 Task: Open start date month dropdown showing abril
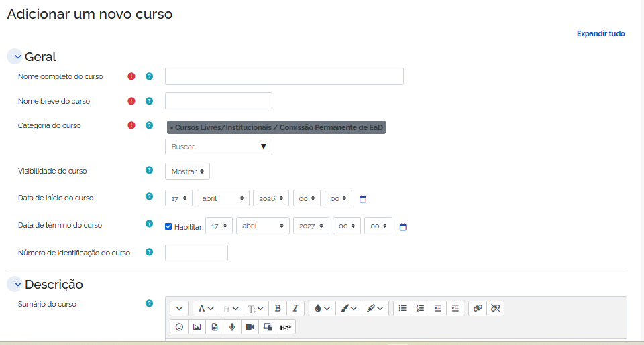(223, 198)
